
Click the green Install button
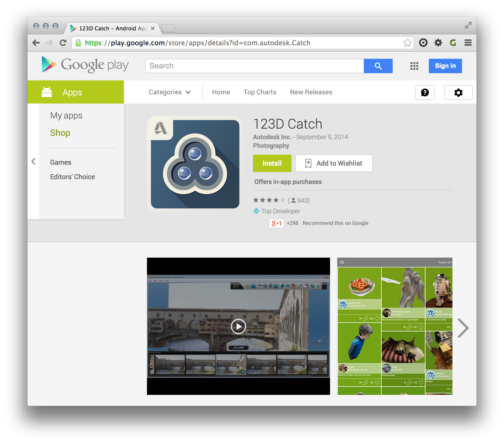(x=272, y=163)
